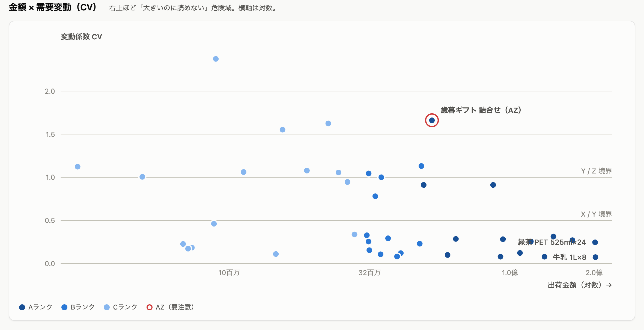Click the light-blue point on the 1.0 line
The image size is (644, 330).
coord(142,177)
